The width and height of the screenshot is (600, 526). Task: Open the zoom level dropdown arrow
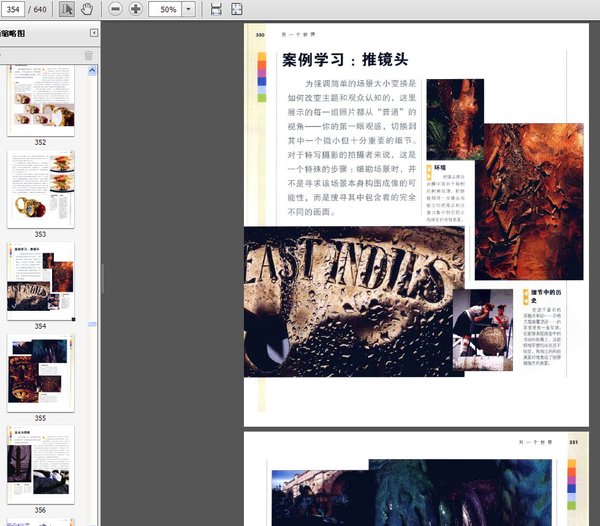(188, 9)
